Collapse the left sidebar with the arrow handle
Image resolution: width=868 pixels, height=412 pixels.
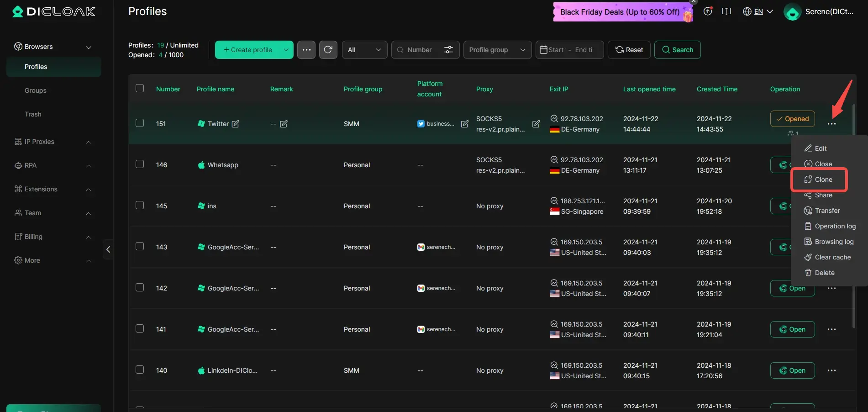[108, 249]
